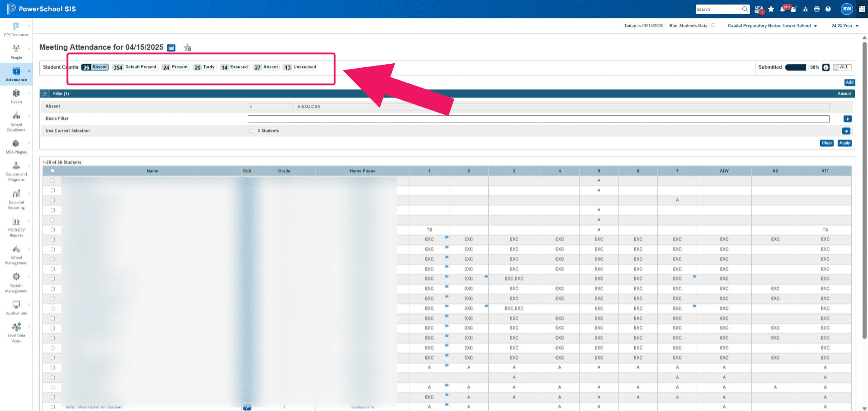Click the Apply filter button
Viewport: 868px width, 411px height.
844,143
